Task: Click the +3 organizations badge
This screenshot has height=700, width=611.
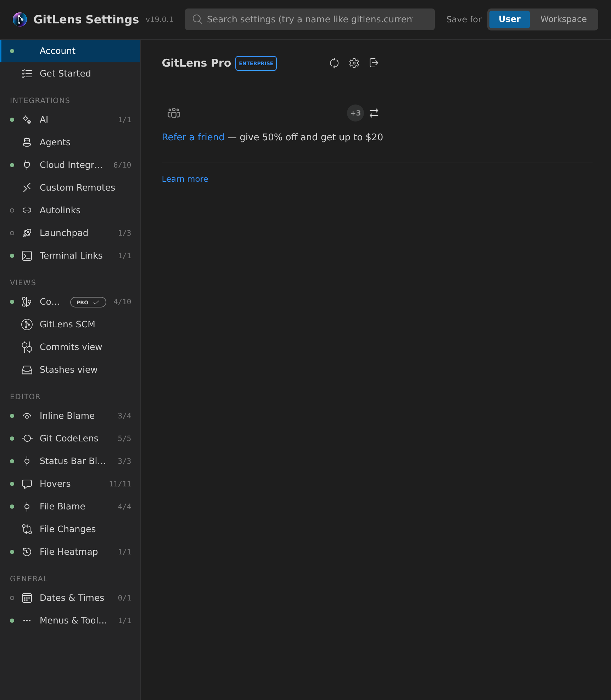Action: (x=355, y=113)
